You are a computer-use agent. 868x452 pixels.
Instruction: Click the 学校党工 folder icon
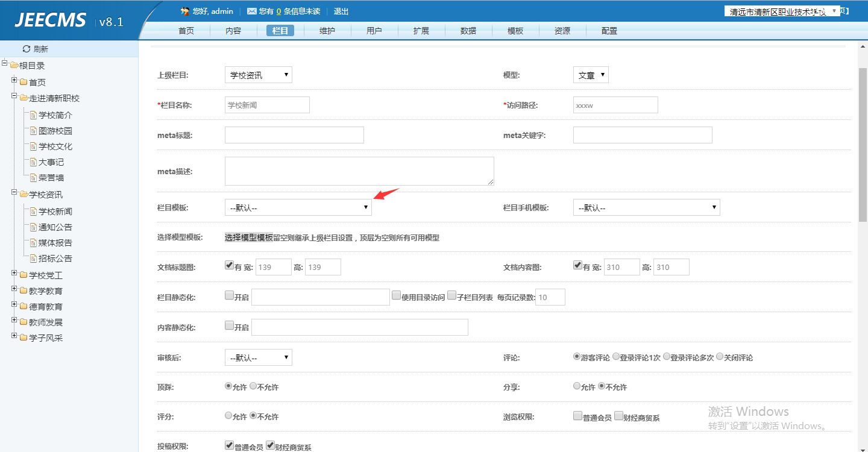tap(24, 275)
